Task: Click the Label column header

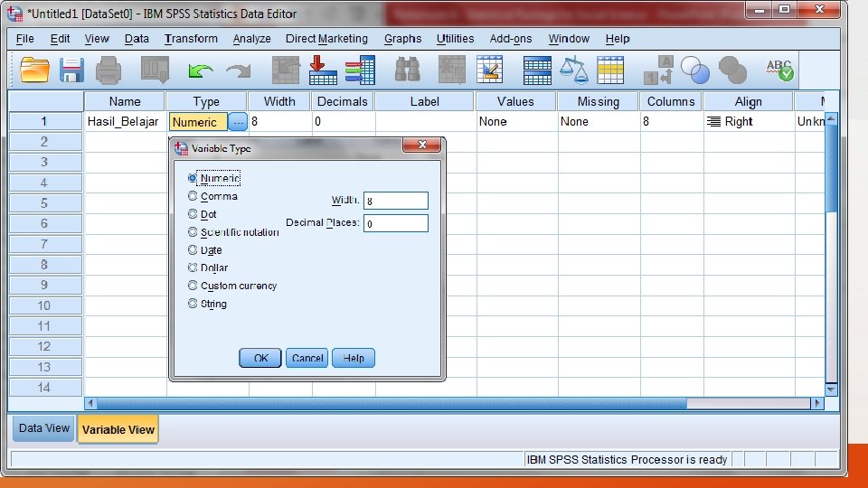Action: coord(425,102)
